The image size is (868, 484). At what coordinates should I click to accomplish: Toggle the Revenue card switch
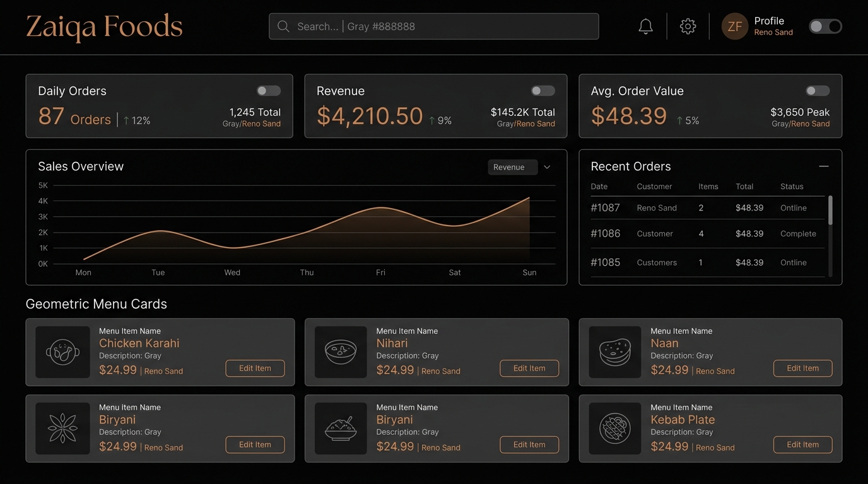click(x=542, y=91)
